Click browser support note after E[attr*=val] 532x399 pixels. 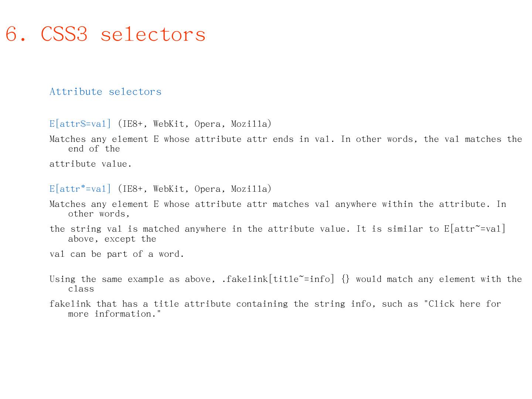[x=195, y=189]
